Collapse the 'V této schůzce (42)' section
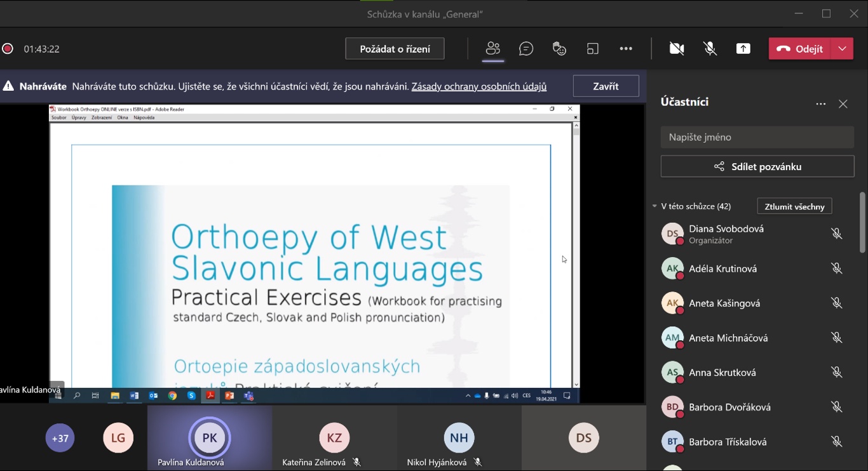868x471 pixels. (654, 206)
